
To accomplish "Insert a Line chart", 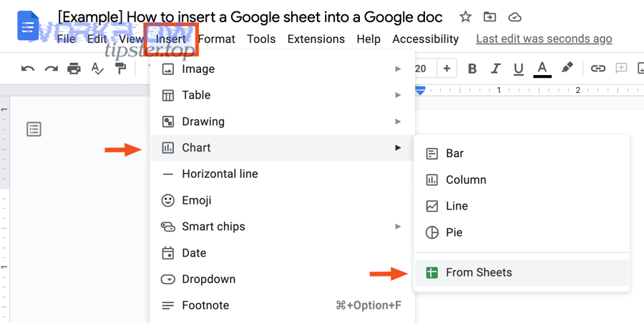I will [x=522, y=206].
